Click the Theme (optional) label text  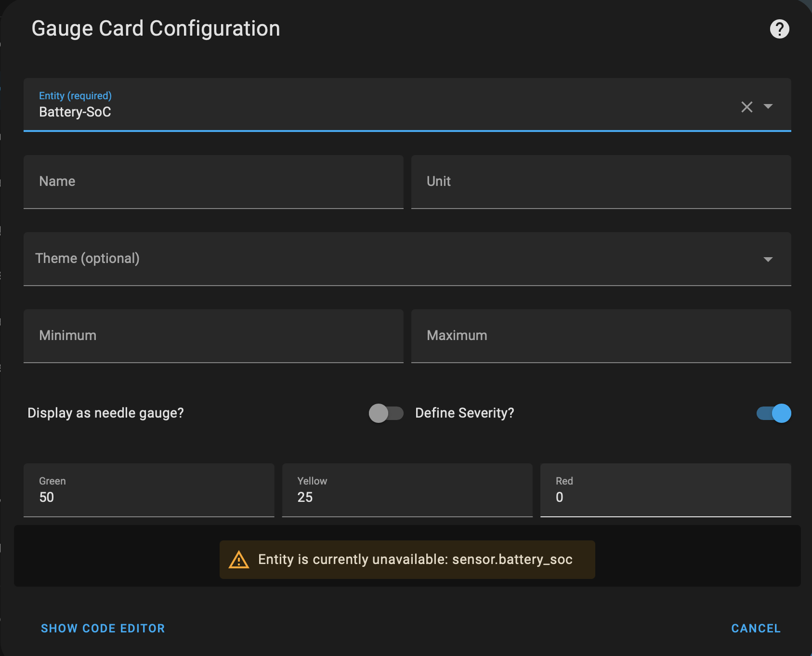click(x=87, y=259)
